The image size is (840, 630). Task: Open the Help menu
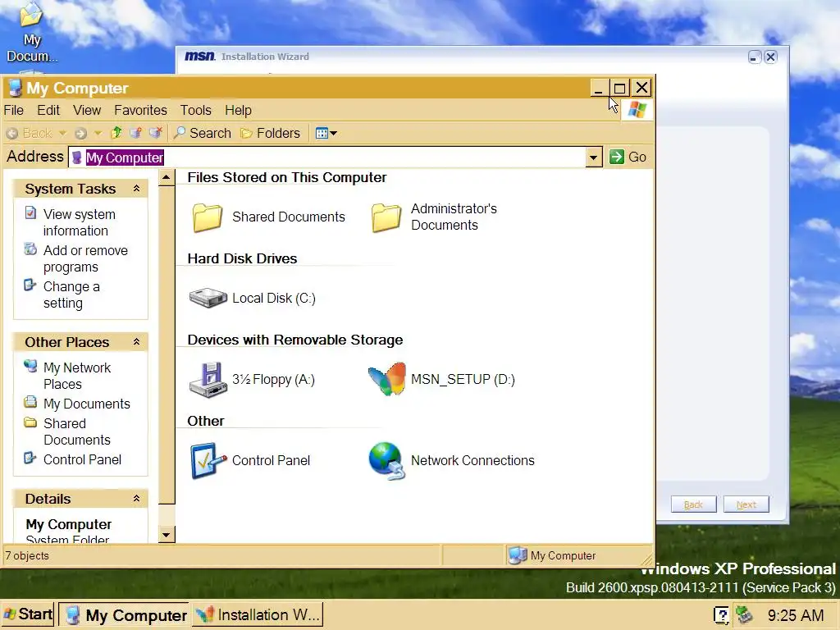click(238, 111)
